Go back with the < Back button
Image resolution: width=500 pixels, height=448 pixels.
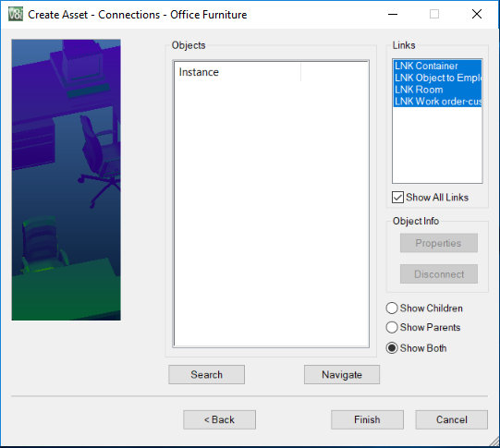coord(219,419)
